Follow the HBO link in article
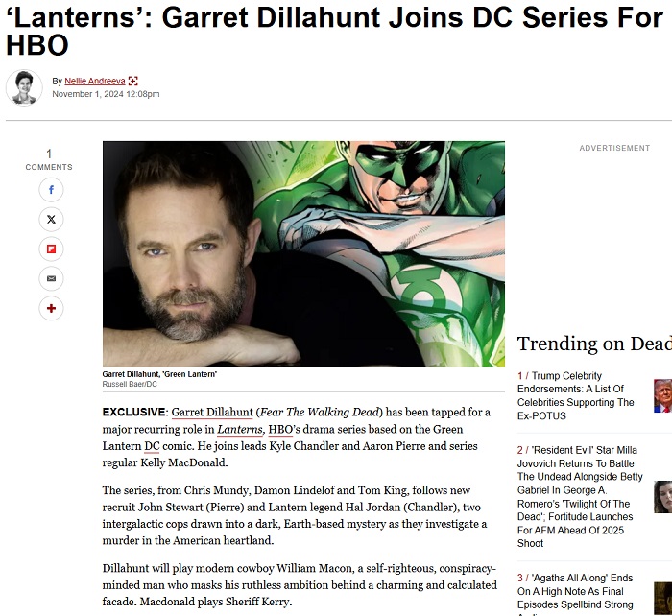Screen dimensions: 672x616 pos(280,429)
